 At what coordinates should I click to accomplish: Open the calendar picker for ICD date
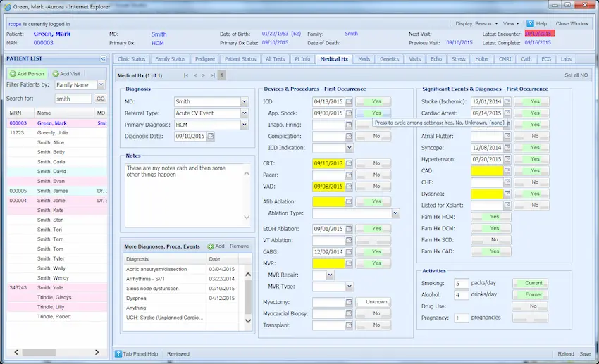[x=349, y=101]
